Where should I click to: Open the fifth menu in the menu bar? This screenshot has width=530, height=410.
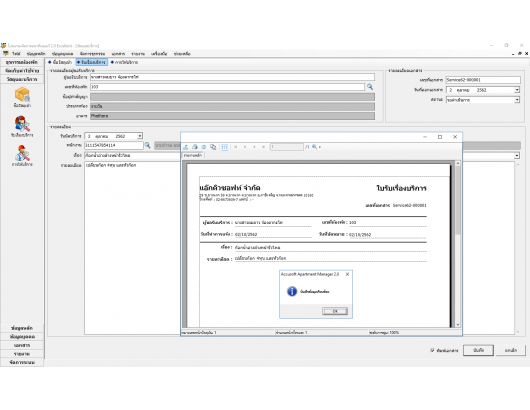(118, 54)
